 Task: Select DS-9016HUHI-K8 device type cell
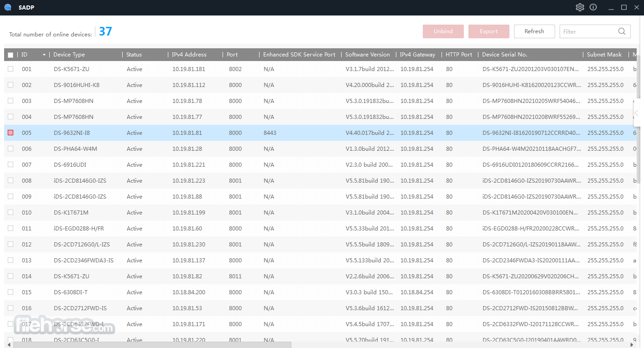[x=77, y=85]
